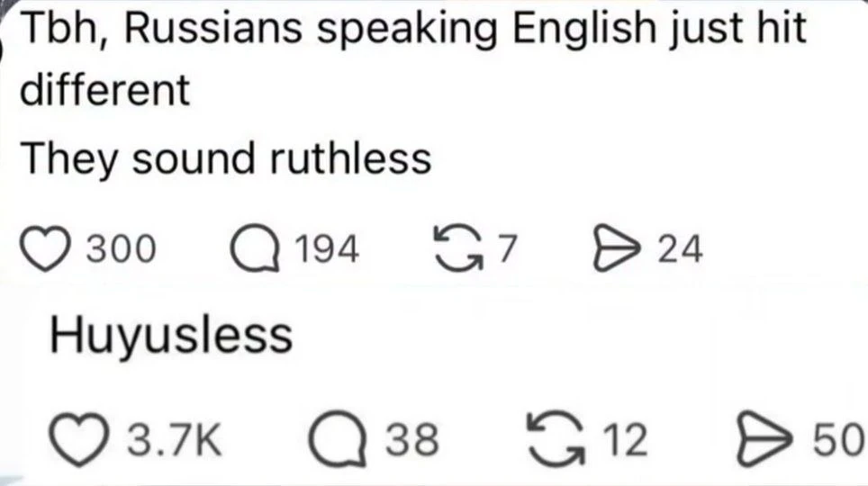Image resolution: width=868 pixels, height=486 pixels.
Task: Like the post about Russians speaking English
Action: pos(45,248)
